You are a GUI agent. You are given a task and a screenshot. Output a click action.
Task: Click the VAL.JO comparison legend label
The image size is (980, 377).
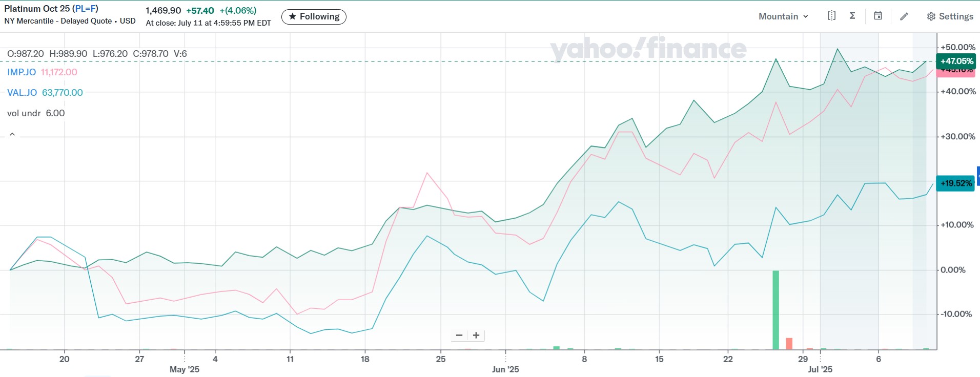pyautogui.click(x=22, y=93)
